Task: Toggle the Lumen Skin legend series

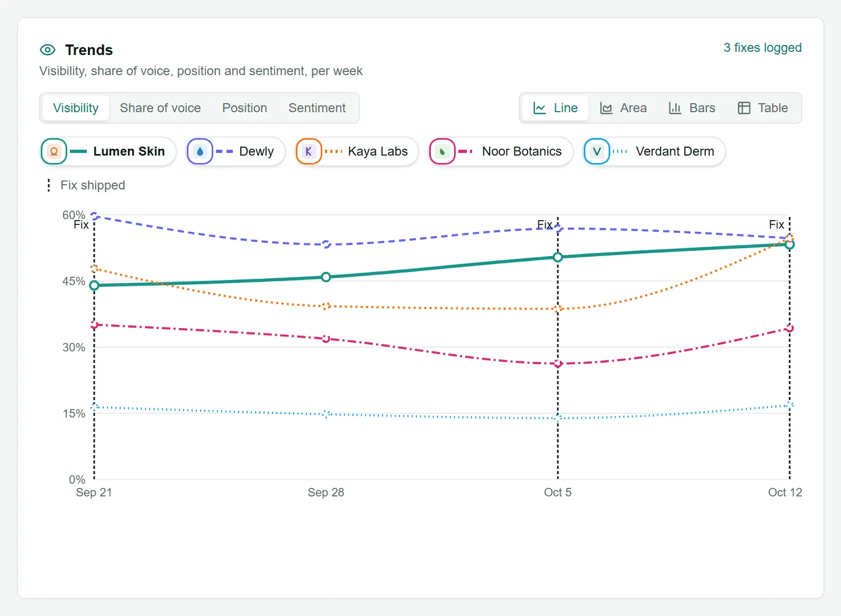Action: pos(108,151)
